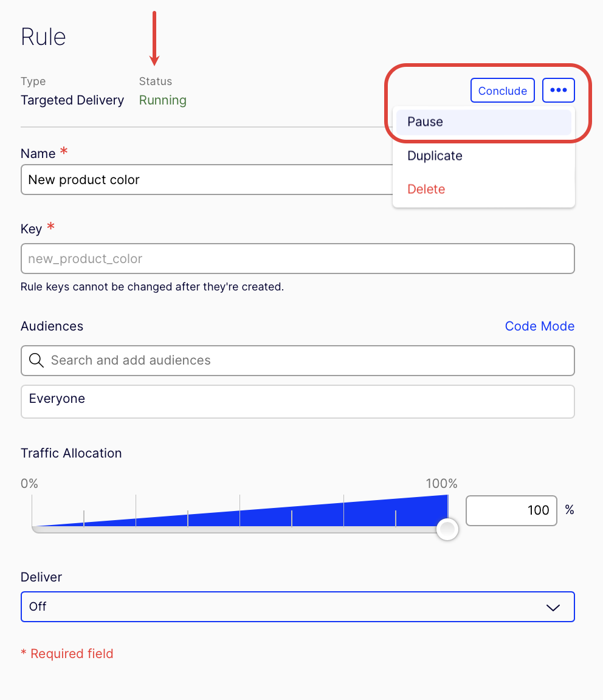Screen dimensions: 603x700
Task: Select Pause from the open menu
Action: [425, 122]
